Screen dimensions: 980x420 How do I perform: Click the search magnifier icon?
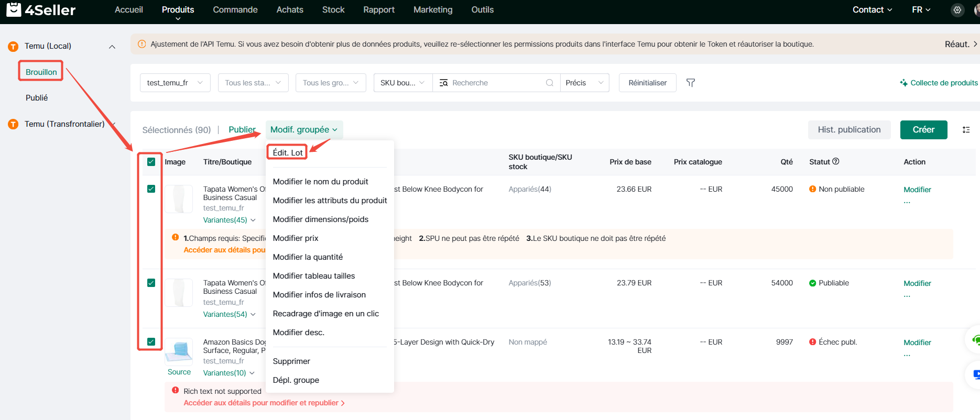[x=549, y=83]
